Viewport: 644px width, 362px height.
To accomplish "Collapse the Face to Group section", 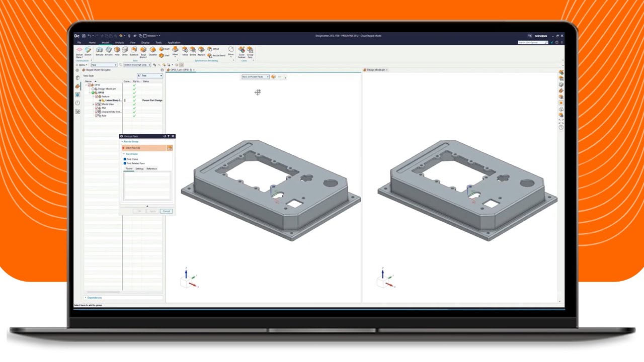I will 130,141.
